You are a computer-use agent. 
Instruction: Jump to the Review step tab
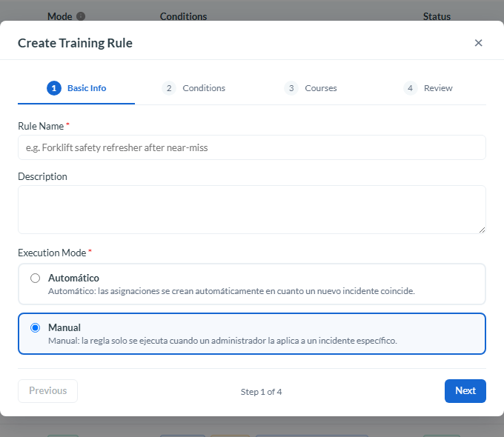(x=428, y=88)
